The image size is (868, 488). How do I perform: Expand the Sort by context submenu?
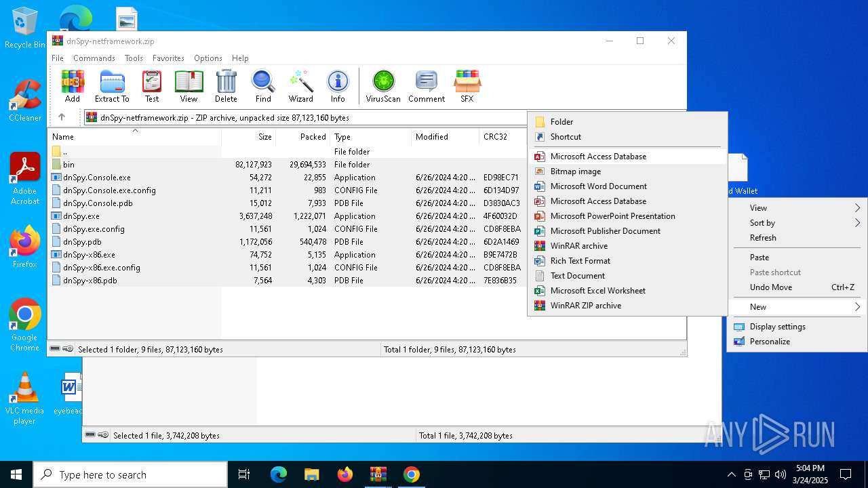click(797, 223)
